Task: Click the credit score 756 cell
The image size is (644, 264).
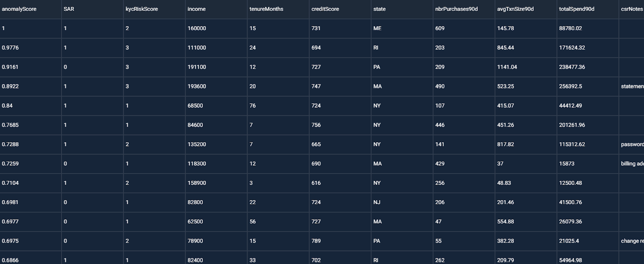Action: (340, 125)
